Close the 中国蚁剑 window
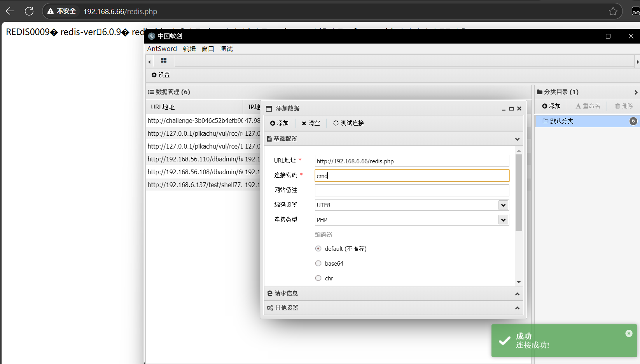Screen dimensions: 640x364 (631, 36)
